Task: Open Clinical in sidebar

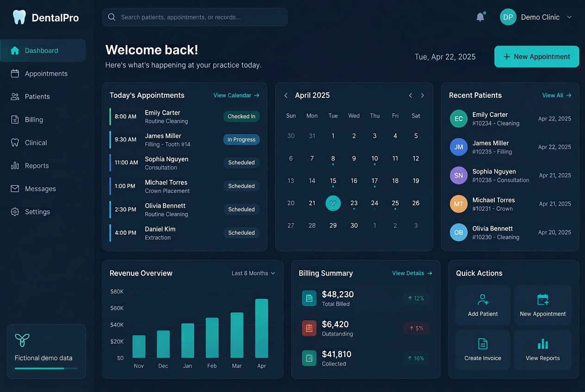Action: click(x=43, y=143)
